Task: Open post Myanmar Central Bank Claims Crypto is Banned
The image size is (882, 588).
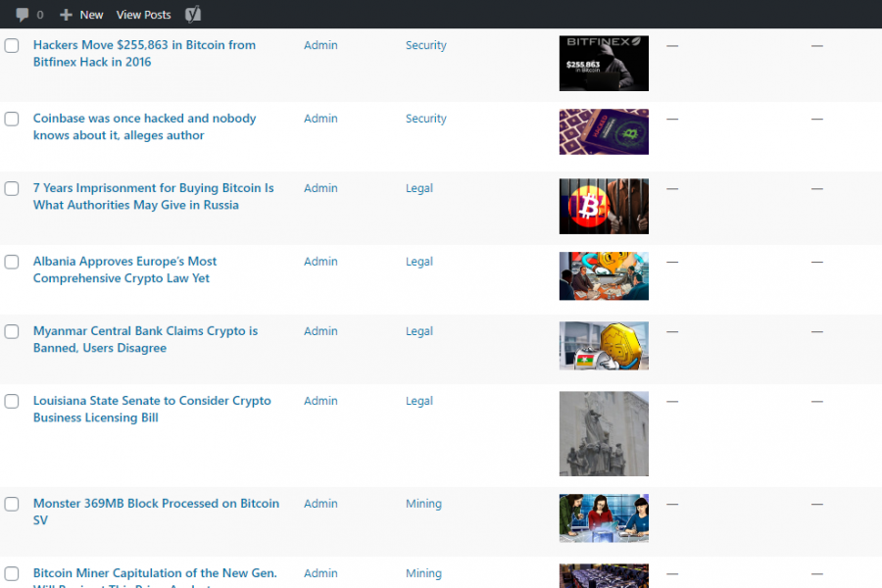Action: coord(146,339)
